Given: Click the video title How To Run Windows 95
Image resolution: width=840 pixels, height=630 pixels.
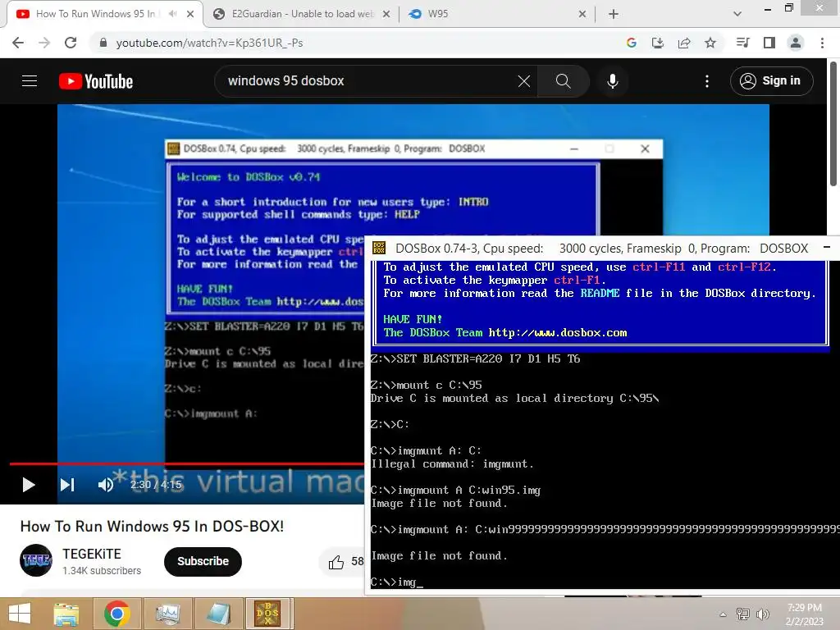Looking at the screenshot, I should coord(152,526).
